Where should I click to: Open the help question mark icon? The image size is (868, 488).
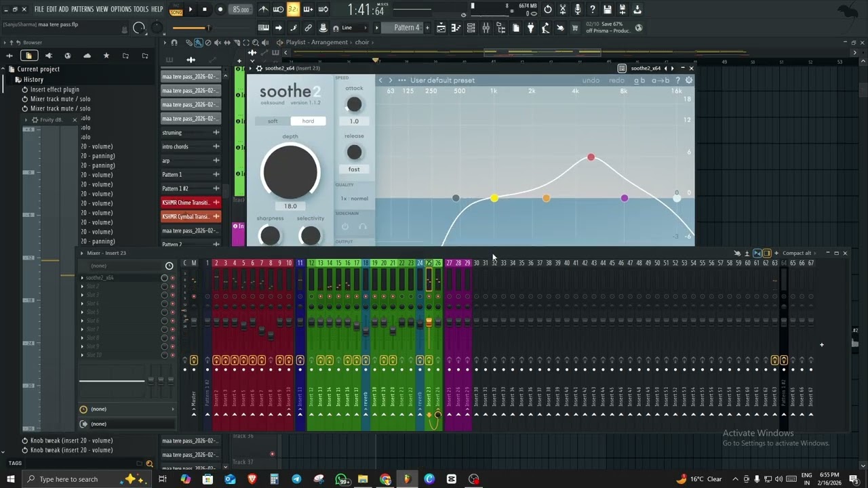point(593,9)
